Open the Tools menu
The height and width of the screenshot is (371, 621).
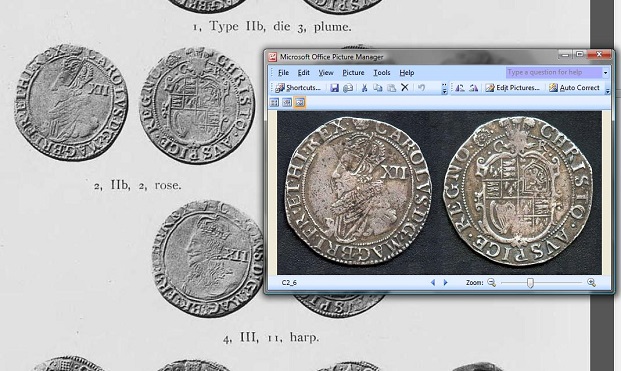(x=382, y=72)
